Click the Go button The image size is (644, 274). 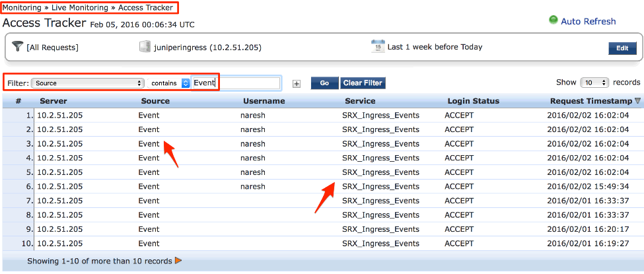click(324, 83)
